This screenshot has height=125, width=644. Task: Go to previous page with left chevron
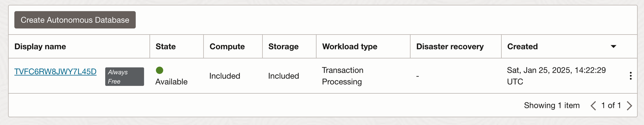pos(593,106)
